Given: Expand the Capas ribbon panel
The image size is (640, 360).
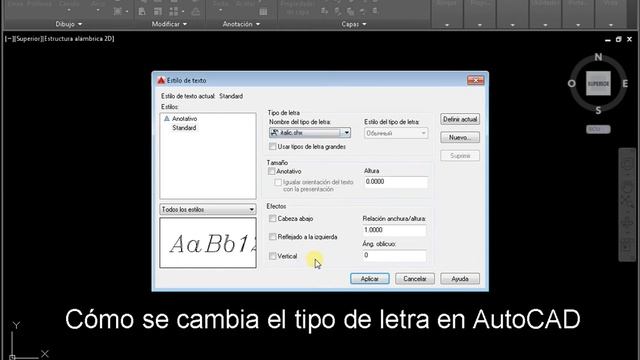Looking at the screenshot, I should point(353,24).
